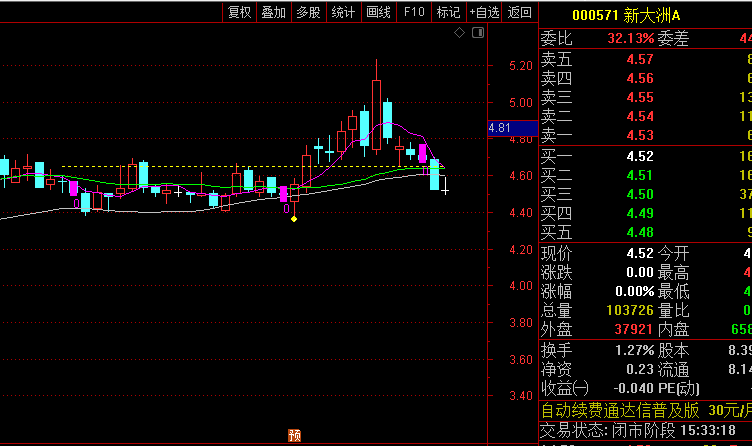
Task: Click the 买一 price 4.52
Action: pyautogui.click(x=640, y=156)
